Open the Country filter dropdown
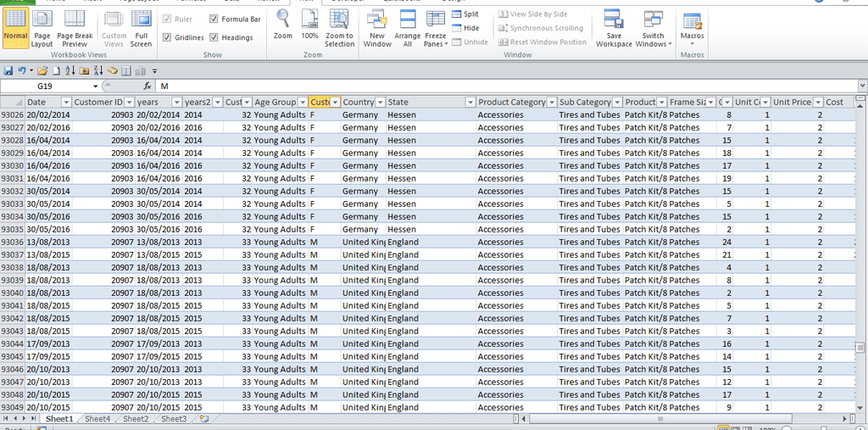The width and height of the screenshot is (868, 430). (381, 102)
